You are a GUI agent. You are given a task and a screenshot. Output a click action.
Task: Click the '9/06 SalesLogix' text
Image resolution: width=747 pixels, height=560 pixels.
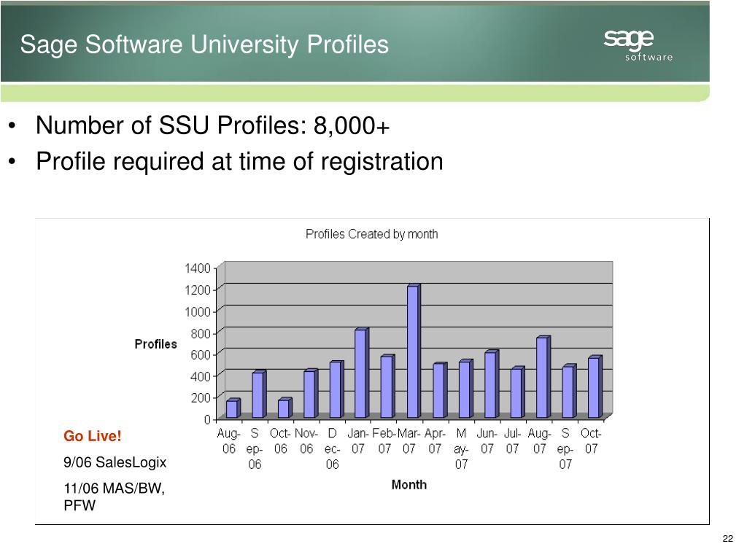(x=115, y=462)
